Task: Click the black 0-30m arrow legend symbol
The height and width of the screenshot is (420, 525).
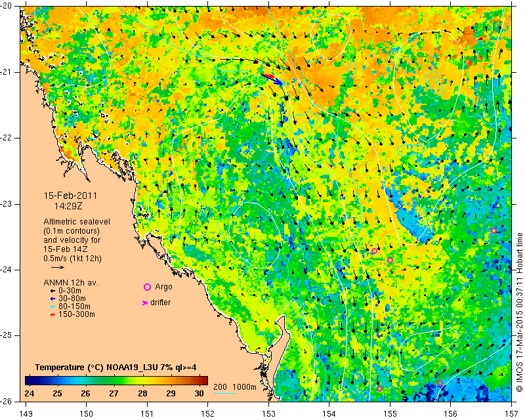Action: [x=52, y=291]
